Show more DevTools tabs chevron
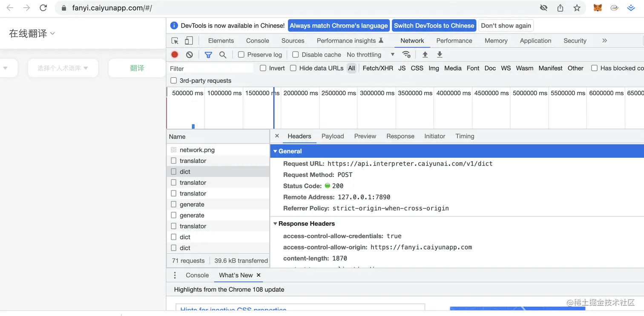The width and height of the screenshot is (644, 316). coord(604,41)
